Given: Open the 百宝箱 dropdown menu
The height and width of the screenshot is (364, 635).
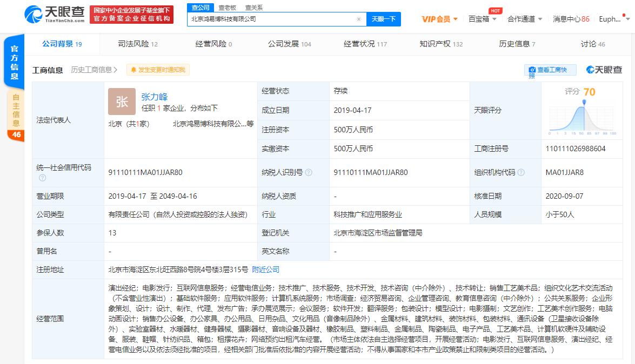Looking at the screenshot, I should (480, 18).
